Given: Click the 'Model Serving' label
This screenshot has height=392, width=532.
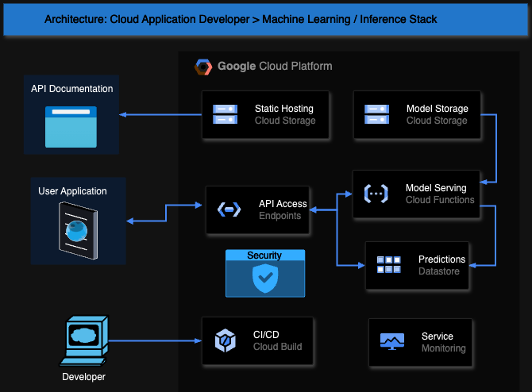Looking at the screenshot, I should [x=436, y=188].
